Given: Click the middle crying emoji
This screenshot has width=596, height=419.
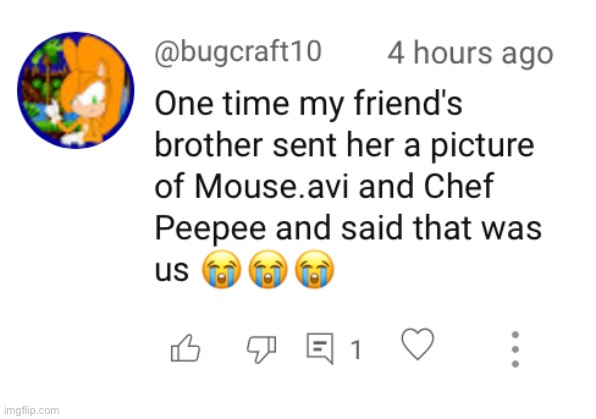Looking at the screenshot, I should [268, 269].
